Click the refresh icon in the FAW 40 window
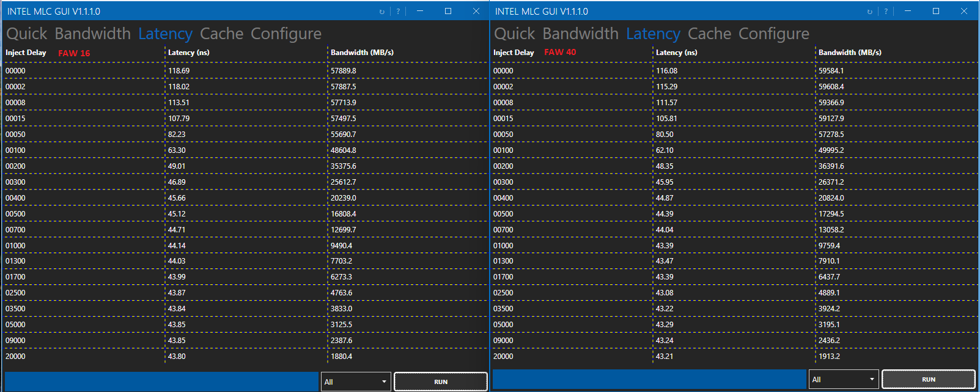The image size is (980, 392). point(870,12)
